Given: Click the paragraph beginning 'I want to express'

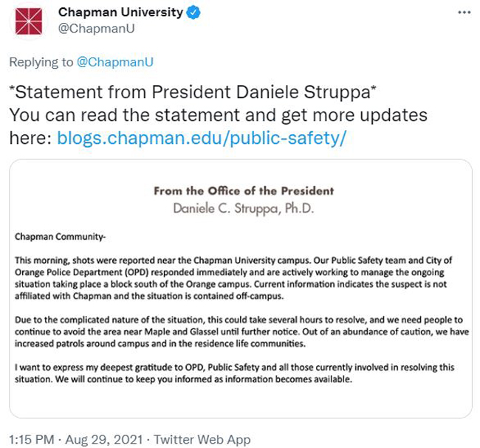Looking at the screenshot, I should tap(235, 373).
